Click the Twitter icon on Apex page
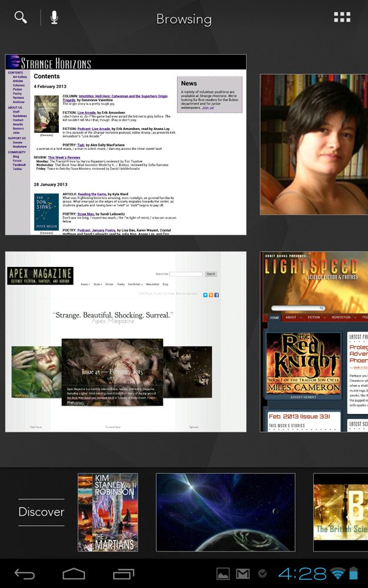Screen dimensions: 368x588 205,295
